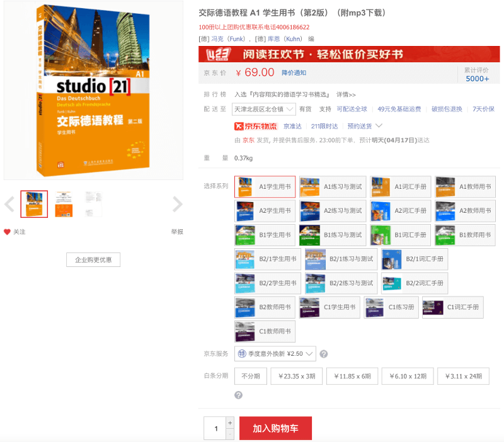The height and width of the screenshot is (442, 504).
Task: Click the red heart 关注 icon
Action: [x=7, y=232]
